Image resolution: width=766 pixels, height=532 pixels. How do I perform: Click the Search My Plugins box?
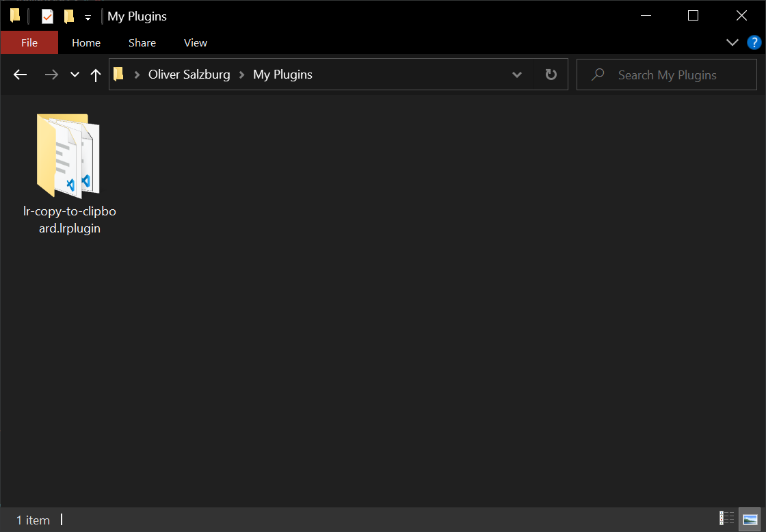coord(666,75)
